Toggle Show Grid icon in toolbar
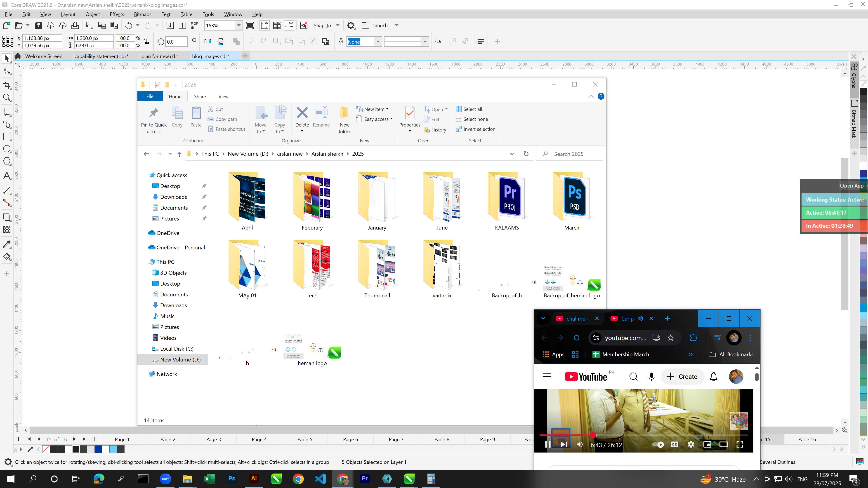Viewport: 868px width, 488px height. (x=277, y=25)
